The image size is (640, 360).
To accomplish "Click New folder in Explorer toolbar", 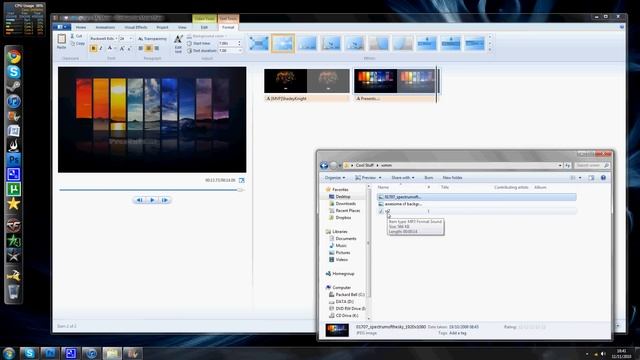I will click(x=452, y=178).
